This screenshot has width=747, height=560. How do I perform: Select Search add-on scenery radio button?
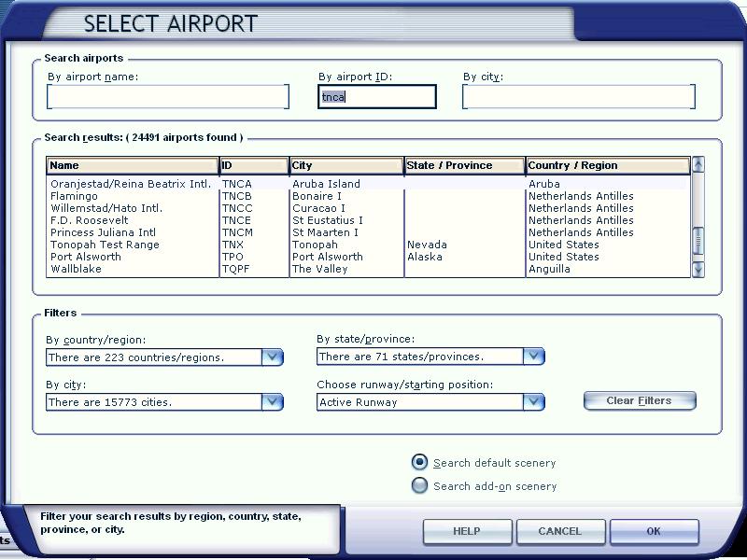coord(420,485)
